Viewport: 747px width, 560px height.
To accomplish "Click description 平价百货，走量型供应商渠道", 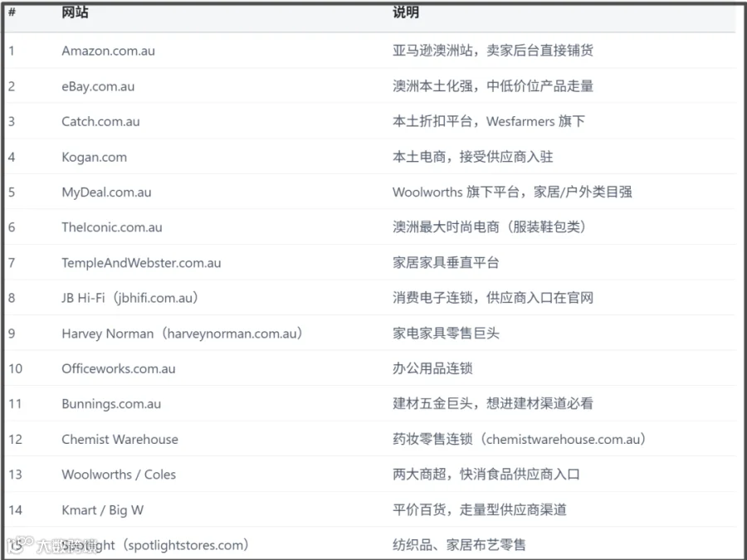I will tap(479, 509).
